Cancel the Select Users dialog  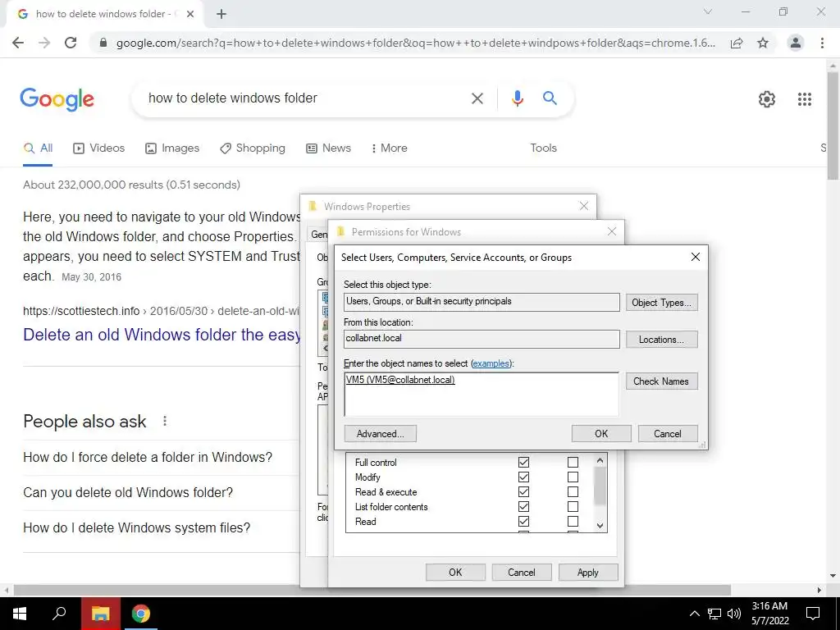tap(668, 433)
